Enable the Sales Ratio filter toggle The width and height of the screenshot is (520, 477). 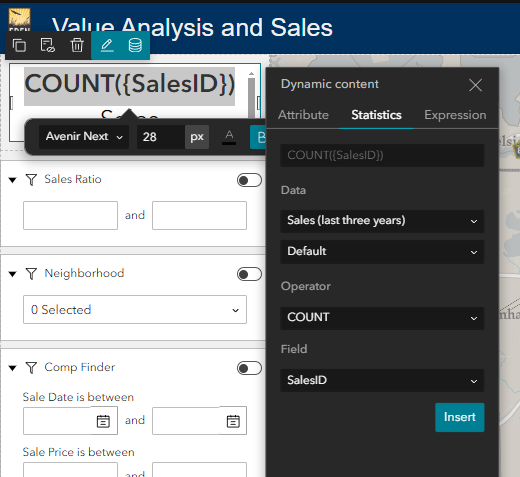pos(249,180)
